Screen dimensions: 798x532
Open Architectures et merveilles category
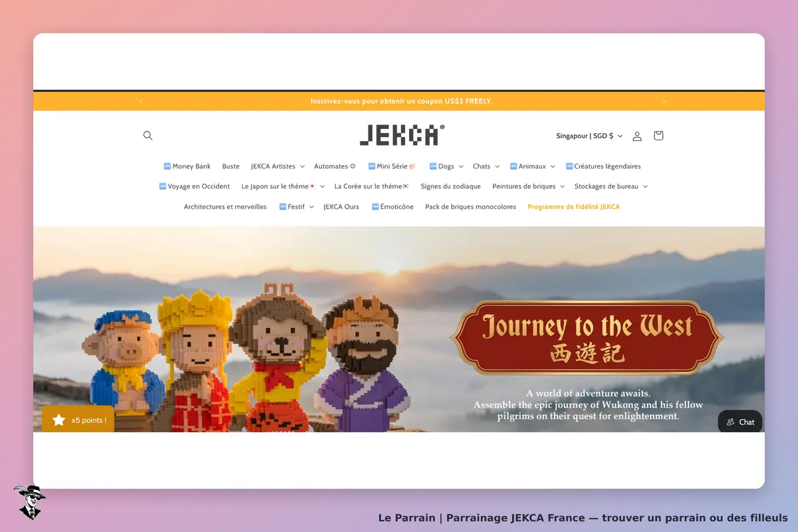click(x=225, y=207)
